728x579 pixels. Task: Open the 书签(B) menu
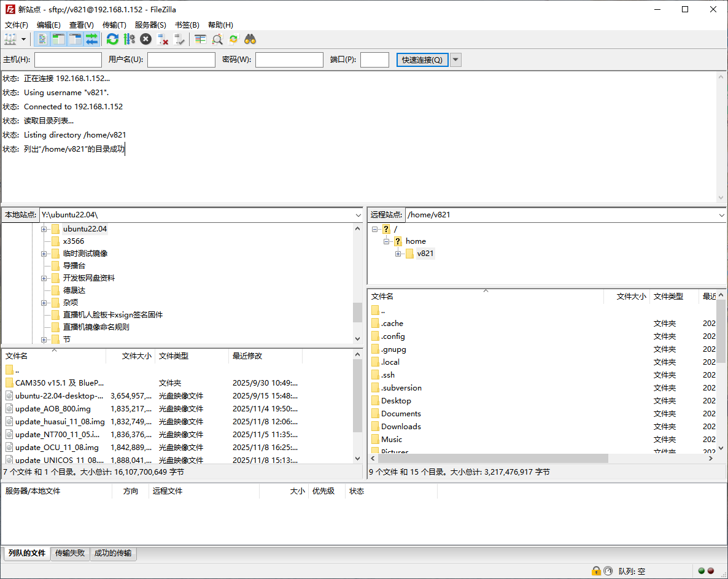[x=187, y=25]
